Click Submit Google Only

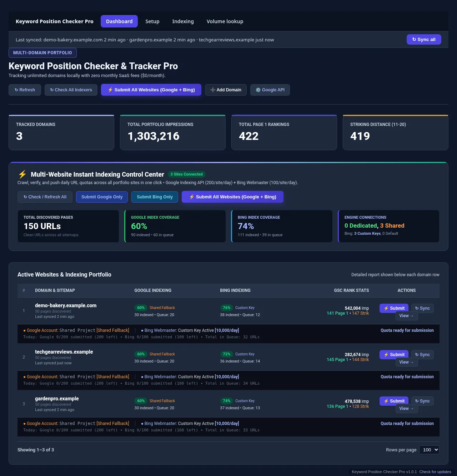coord(102,197)
